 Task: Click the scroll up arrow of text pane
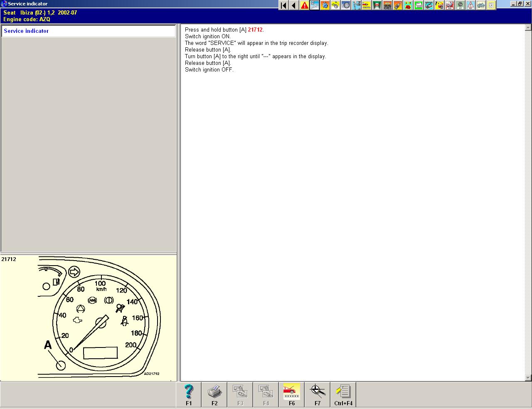(528, 28)
